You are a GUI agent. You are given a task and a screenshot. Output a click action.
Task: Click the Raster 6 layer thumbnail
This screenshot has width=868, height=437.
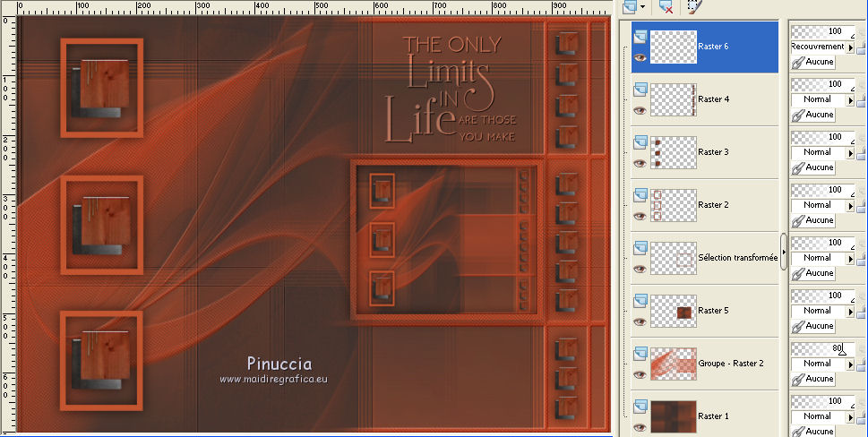coord(673,47)
